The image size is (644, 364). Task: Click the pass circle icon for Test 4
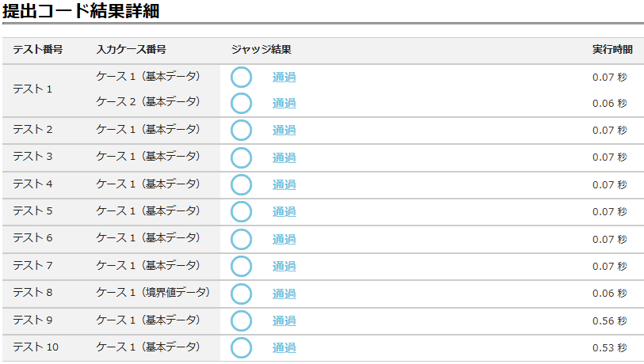tap(241, 184)
